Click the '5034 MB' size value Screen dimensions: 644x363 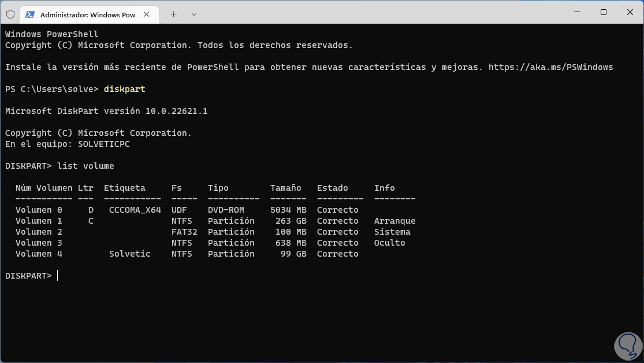pyautogui.click(x=288, y=210)
